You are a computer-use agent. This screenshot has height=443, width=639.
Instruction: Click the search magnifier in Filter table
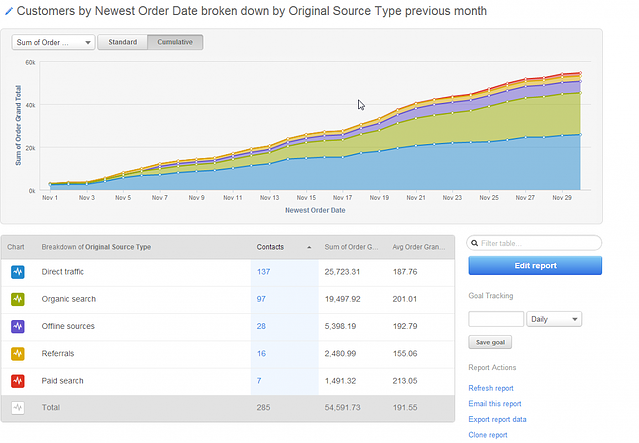pos(474,243)
